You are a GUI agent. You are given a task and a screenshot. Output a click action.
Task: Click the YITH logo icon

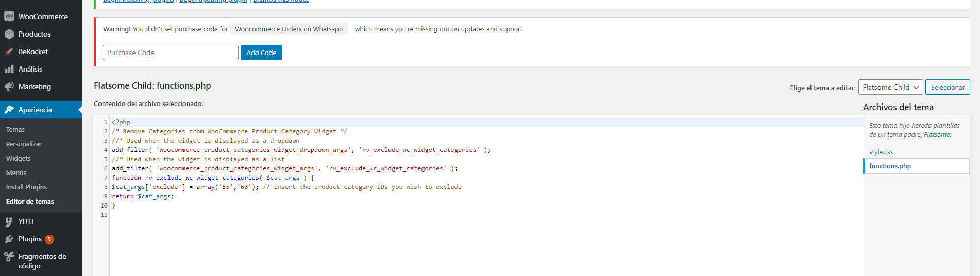(9, 221)
